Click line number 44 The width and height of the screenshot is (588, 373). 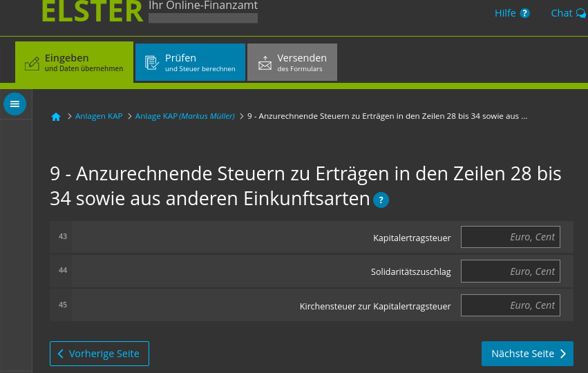click(63, 270)
